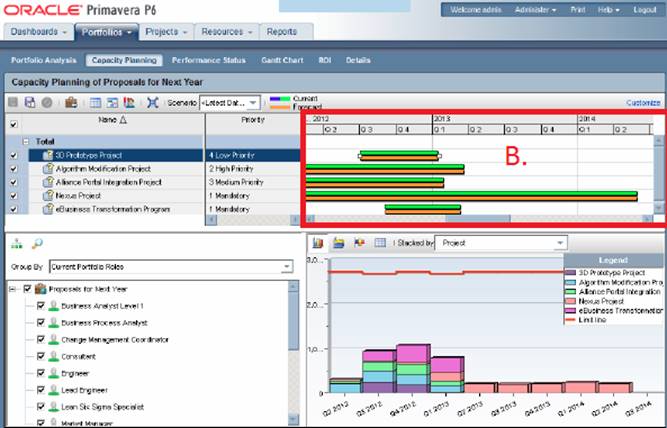Click the 3D Prototype Project green Gantt bar
Viewport: 667px width, 428px height.
coord(399,153)
